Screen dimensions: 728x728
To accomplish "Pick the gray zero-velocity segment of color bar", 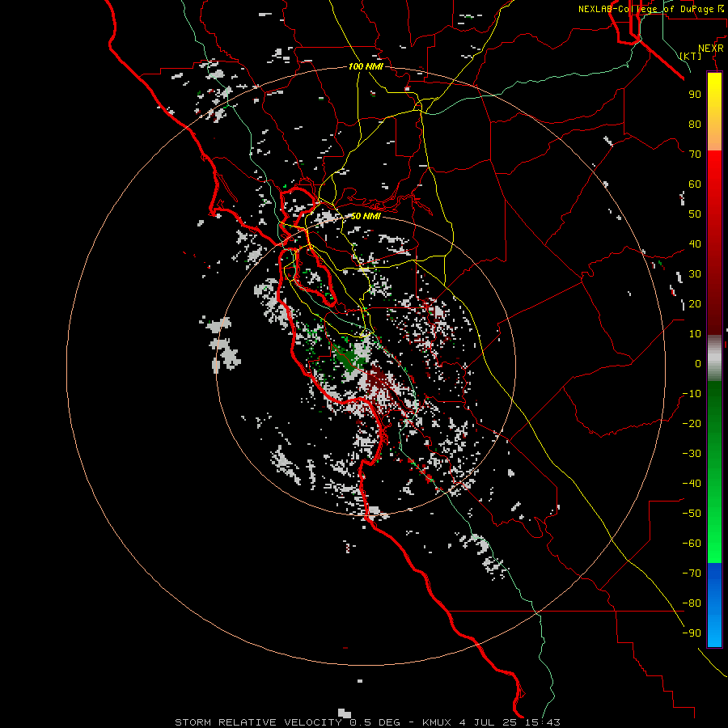I will coord(714,358).
